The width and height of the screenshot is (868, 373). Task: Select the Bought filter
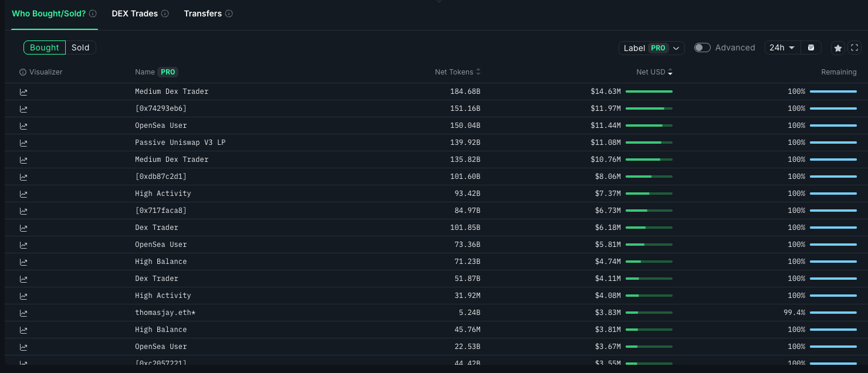point(45,48)
